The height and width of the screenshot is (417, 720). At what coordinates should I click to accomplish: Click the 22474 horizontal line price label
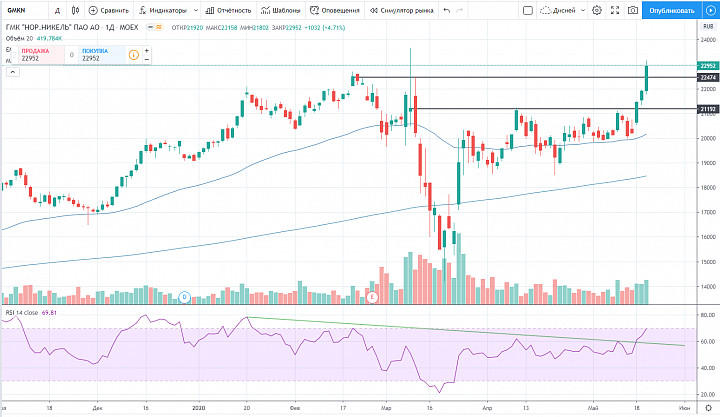pyautogui.click(x=707, y=78)
